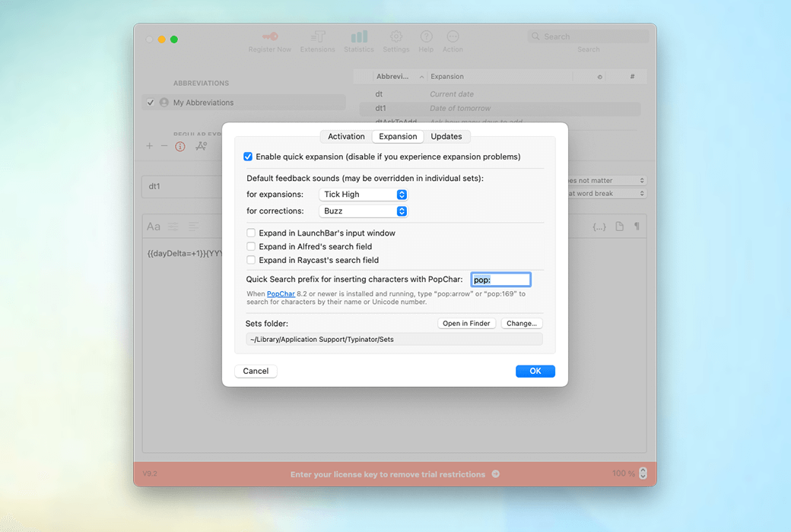This screenshot has height=532, width=791.
Task: Click the red info icon below the sets list
Action: (x=180, y=146)
